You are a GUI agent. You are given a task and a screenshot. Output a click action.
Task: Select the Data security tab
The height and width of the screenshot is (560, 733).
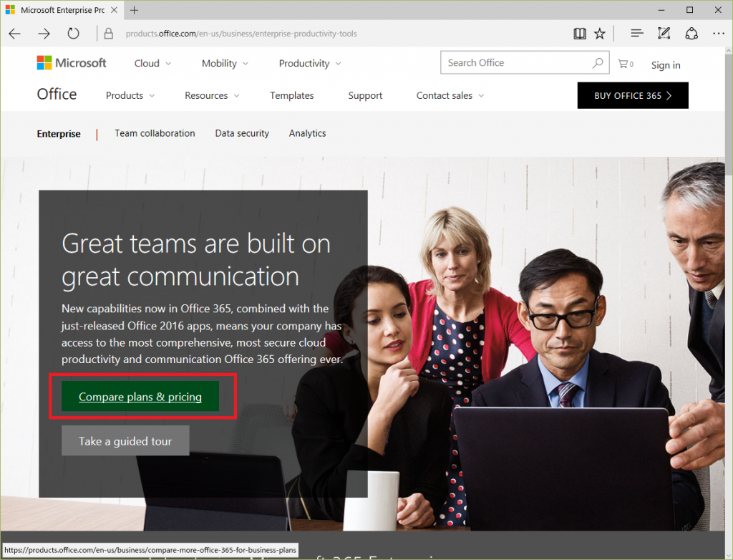[x=242, y=133]
